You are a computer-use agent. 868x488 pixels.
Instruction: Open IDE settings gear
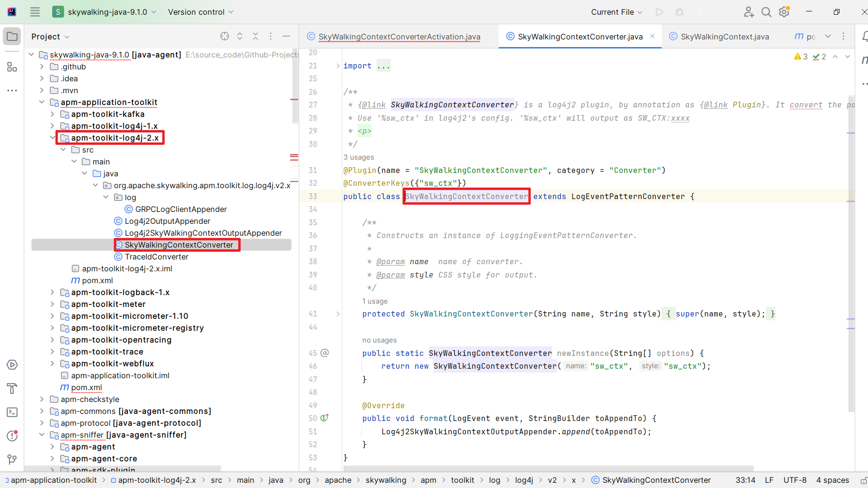[784, 12]
